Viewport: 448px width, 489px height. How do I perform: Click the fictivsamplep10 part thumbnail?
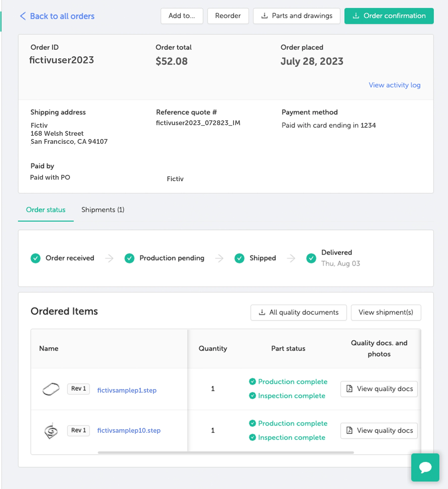tap(50, 430)
